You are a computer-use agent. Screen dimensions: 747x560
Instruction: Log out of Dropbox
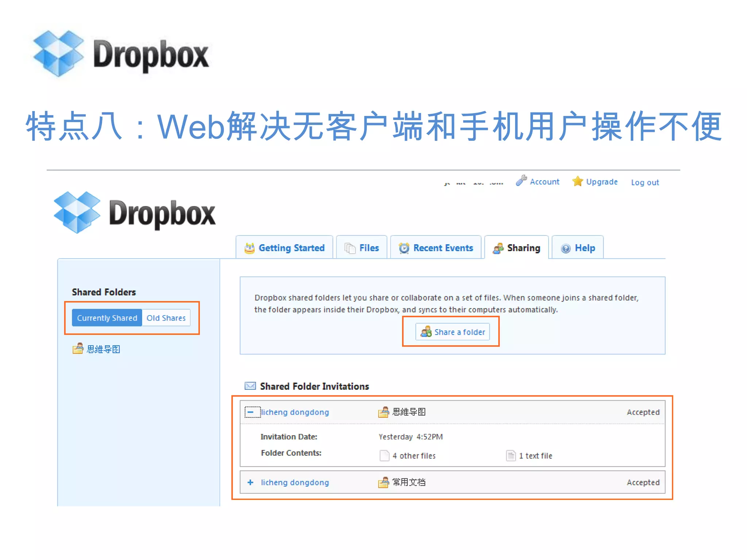tap(645, 182)
